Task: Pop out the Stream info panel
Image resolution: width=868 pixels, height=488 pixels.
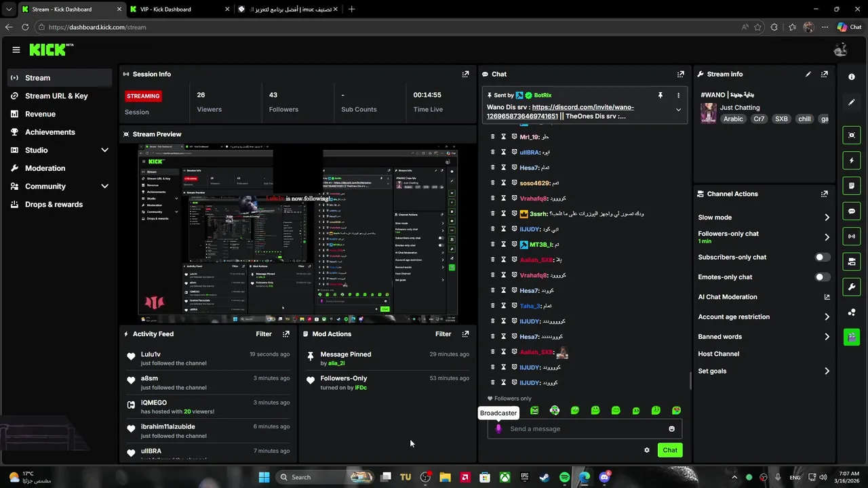Action: pos(825,74)
